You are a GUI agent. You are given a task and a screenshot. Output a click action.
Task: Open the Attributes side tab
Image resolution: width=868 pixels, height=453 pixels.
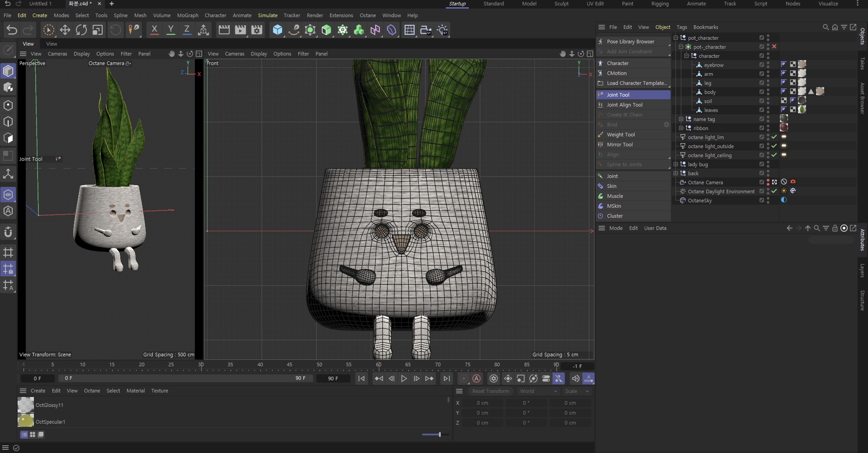tap(863, 239)
